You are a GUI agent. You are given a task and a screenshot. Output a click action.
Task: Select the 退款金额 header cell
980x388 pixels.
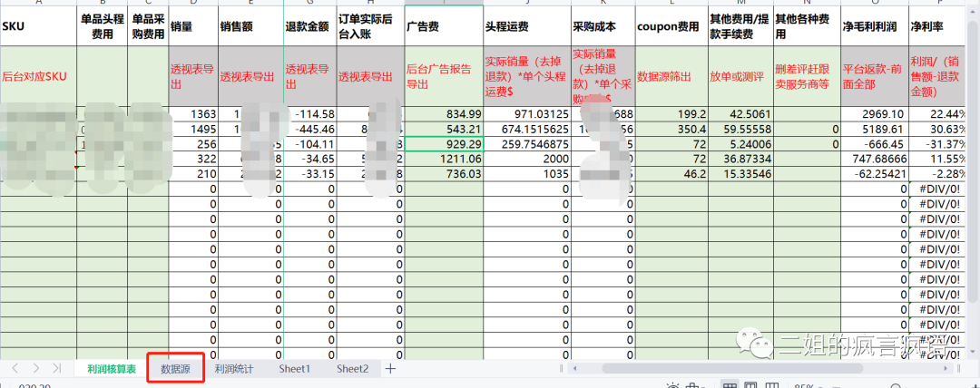point(309,26)
